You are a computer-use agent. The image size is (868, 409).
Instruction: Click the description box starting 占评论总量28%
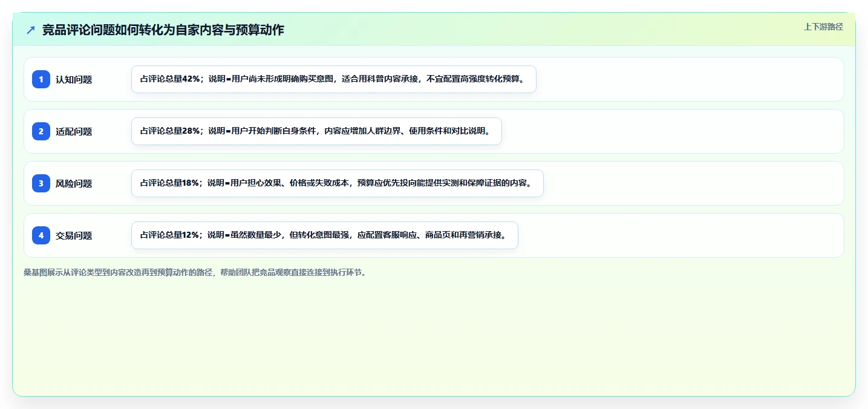316,131
